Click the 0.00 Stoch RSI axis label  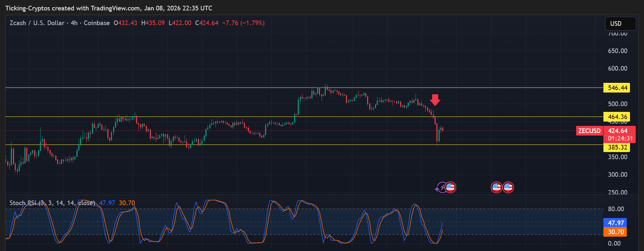(614, 243)
